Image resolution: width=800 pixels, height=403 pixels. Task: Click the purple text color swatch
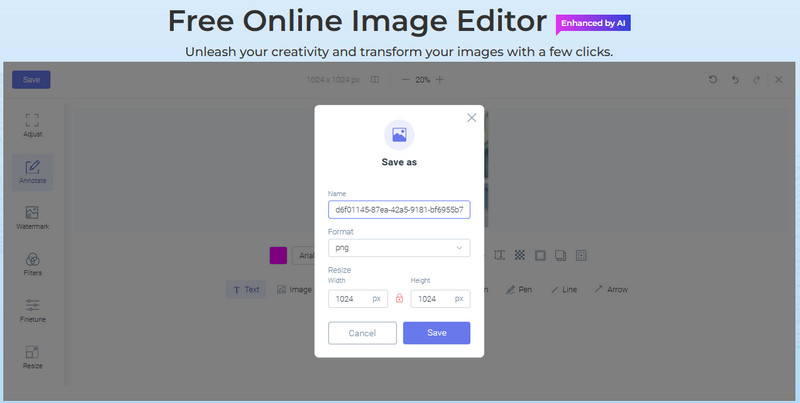point(278,255)
